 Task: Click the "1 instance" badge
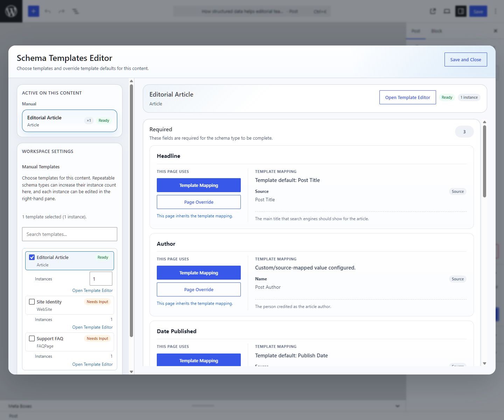pyautogui.click(x=469, y=97)
